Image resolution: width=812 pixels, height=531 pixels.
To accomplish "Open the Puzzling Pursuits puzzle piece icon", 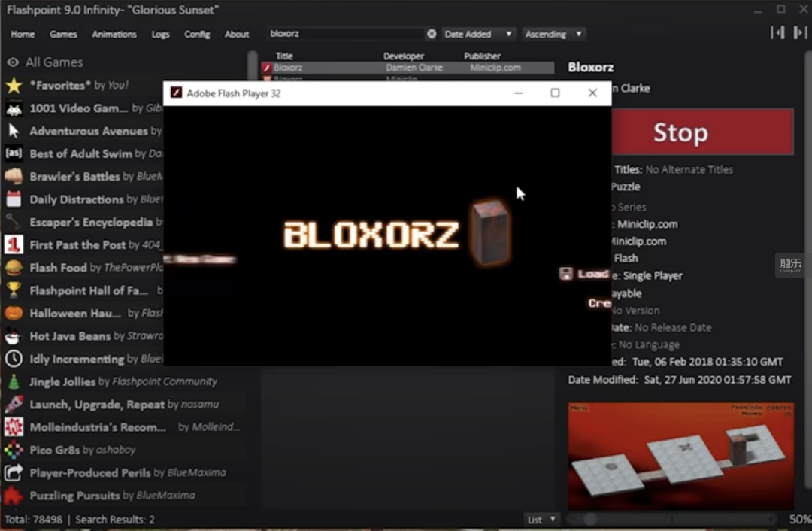I will coord(14,496).
